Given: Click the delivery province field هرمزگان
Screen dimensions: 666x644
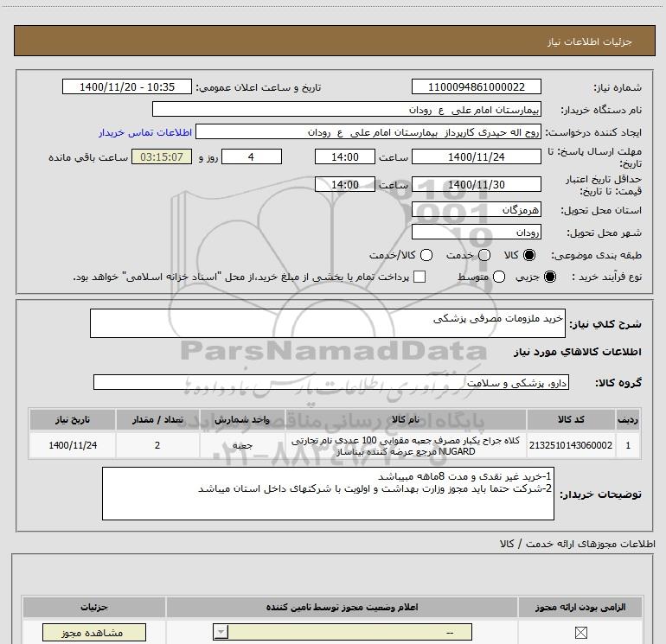Looking at the screenshot, I should (x=476, y=209).
